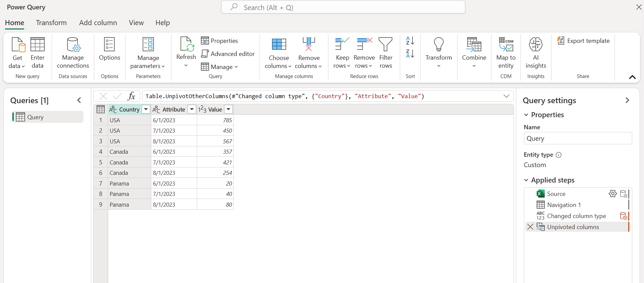Click Export template

click(584, 41)
